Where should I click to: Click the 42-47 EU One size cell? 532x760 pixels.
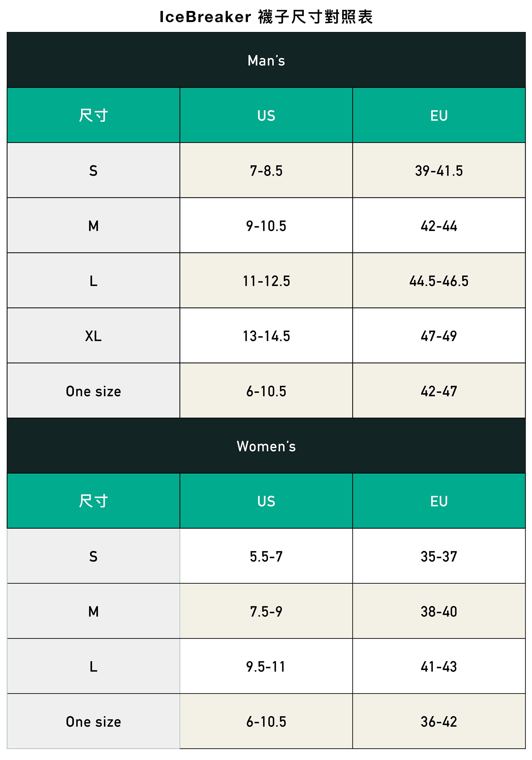click(439, 391)
